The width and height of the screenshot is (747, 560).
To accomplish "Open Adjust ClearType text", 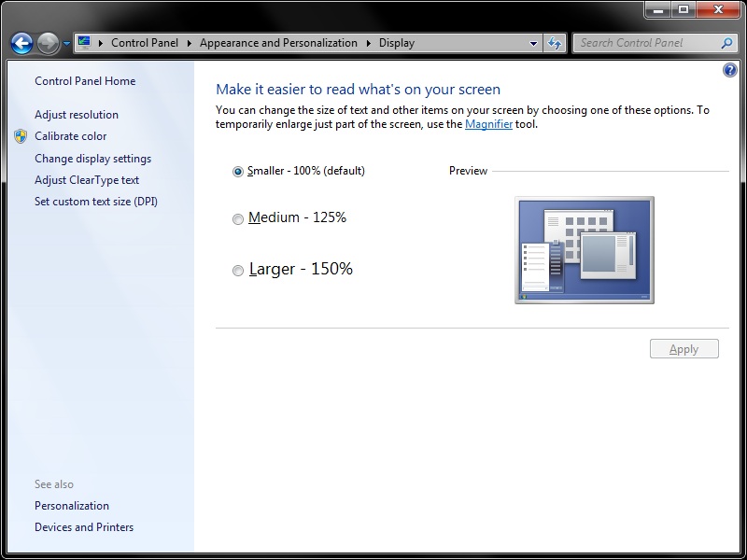I will coord(87,180).
